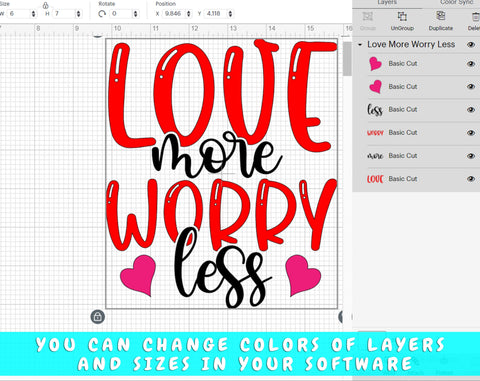The height and width of the screenshot is (381, 480).
Task: Hide the 'more' layer with its eye icon
Action: pyautogui.click(x=471, y=156)
